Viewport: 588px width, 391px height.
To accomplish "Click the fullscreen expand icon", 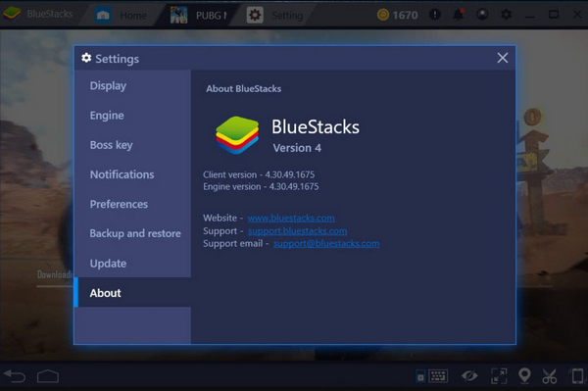I will click(x=499, y=376).
